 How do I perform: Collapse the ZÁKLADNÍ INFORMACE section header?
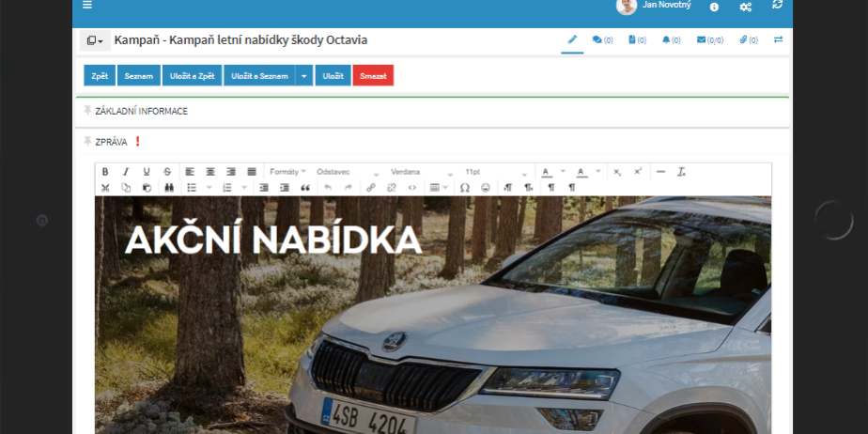click(x=141, y=111)
